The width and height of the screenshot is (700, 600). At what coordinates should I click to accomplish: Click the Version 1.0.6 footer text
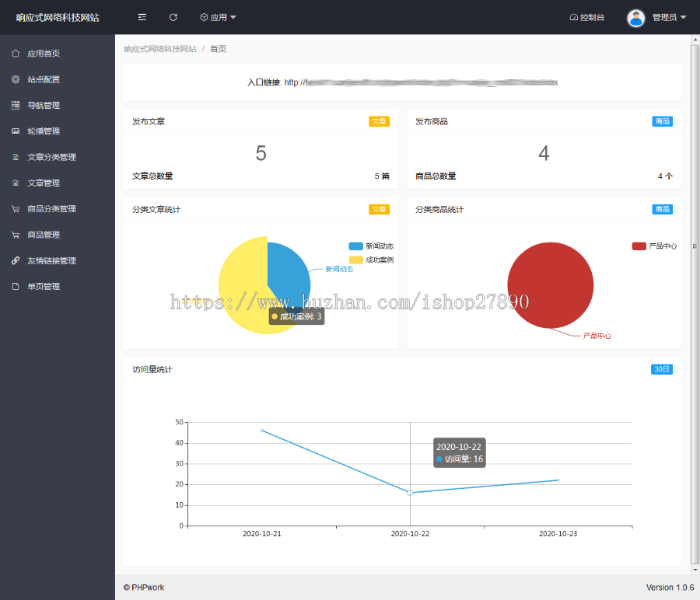(670, 588)
